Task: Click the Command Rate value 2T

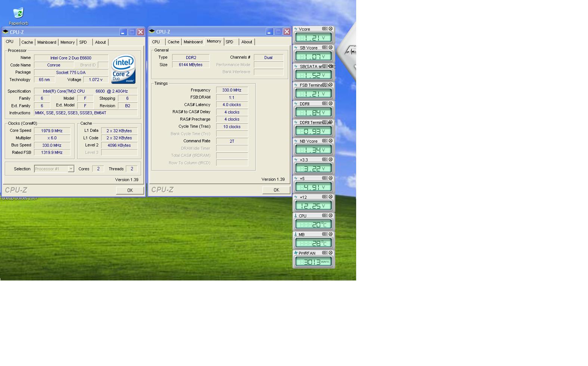Action: [x=232, y=141]
